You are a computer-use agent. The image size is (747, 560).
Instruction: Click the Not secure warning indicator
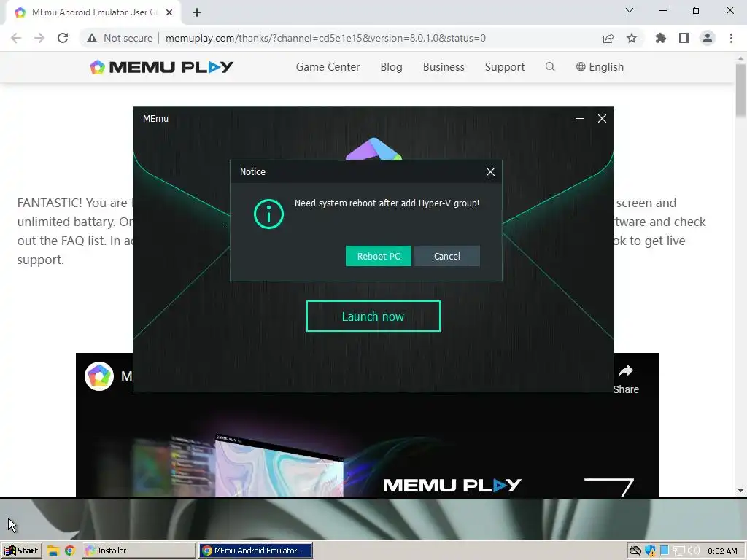pyautogui.click(x=120, y=38)
